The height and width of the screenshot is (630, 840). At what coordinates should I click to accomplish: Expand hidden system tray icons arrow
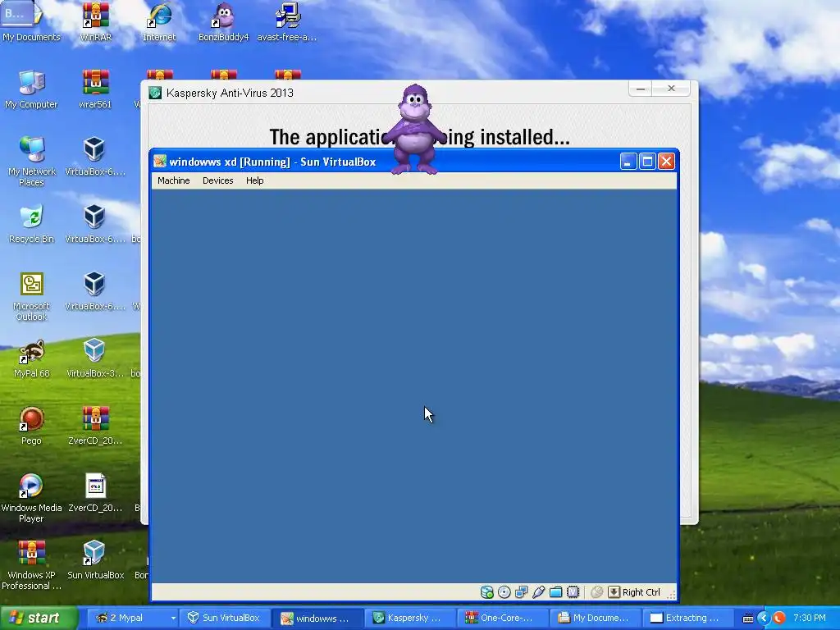coord(764,619)
